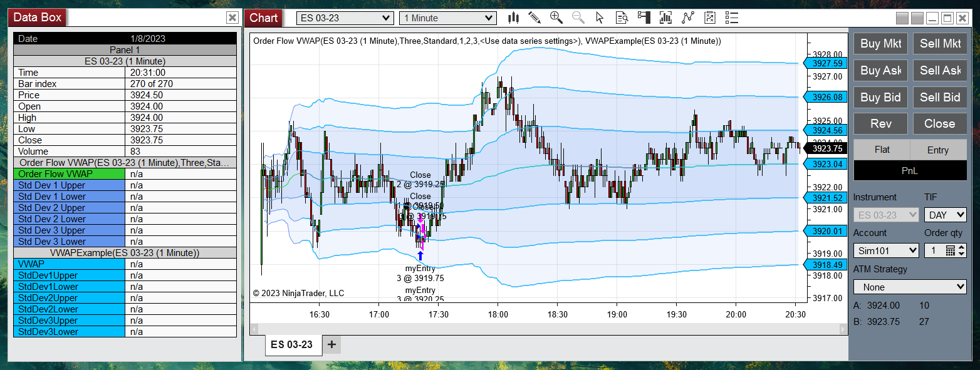
Task: Add a new chart tab with plus
Action: pyautogui.click(x=331, y=344)
